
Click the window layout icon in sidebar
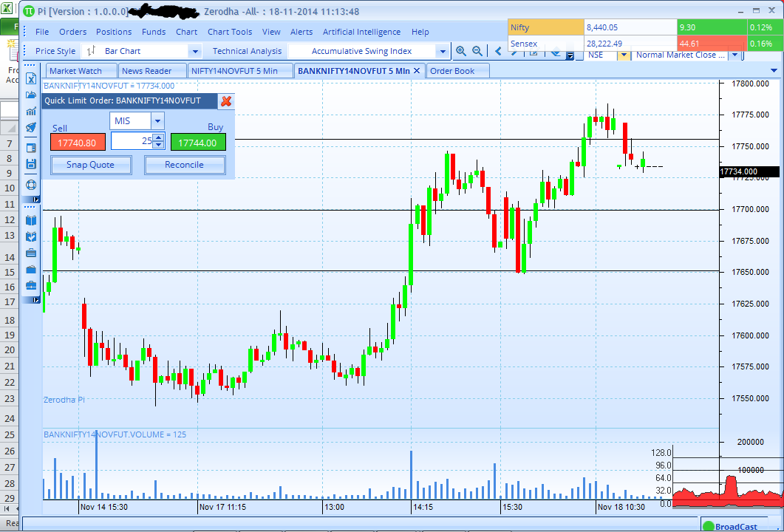coord(31,148)
